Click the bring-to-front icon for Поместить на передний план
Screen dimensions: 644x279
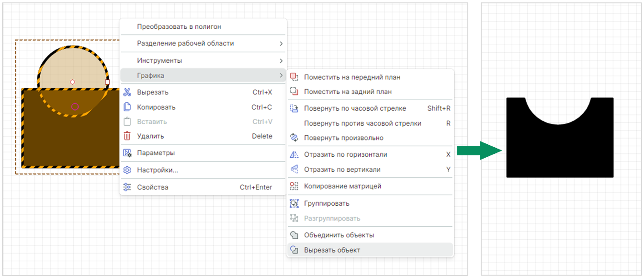click(x=294, y=77)
